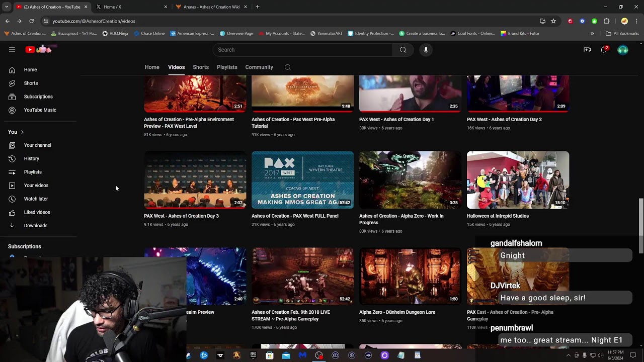The height and width of the screenshot is (362, 644).
Task: Open Alpha Zero Work In Progress thumbnail
Action: pyautogui.click(x=411, y=180)
